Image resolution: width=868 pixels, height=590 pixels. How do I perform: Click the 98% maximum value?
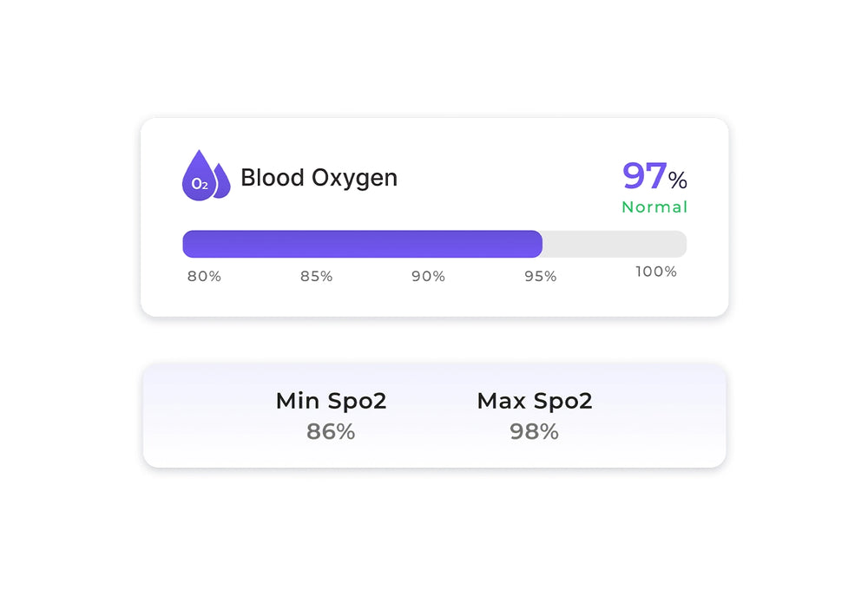534,431
